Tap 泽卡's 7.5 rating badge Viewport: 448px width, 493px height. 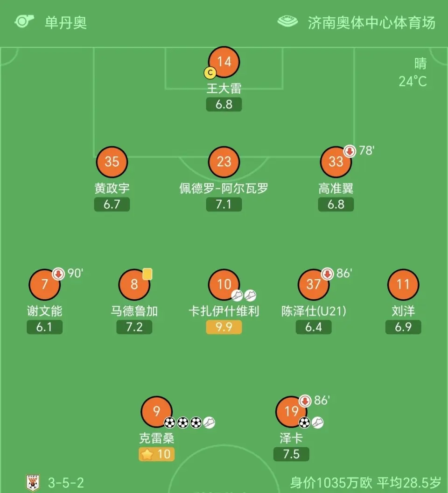point(291,454)
